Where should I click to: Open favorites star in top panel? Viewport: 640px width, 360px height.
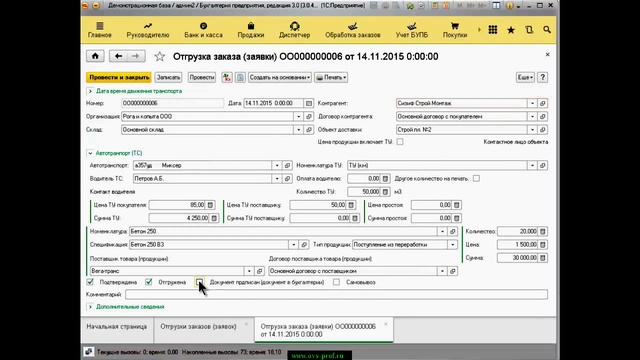point(511,30)
